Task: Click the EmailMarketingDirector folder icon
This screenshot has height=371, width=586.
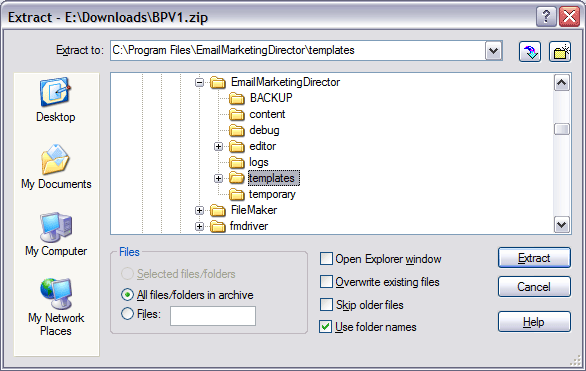Action: tap(218, 82)
